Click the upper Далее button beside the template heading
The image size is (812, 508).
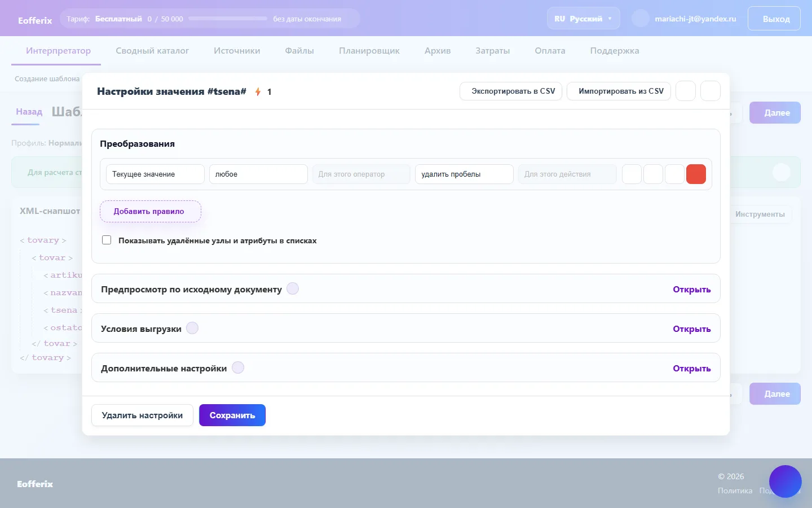pos(775,112)
